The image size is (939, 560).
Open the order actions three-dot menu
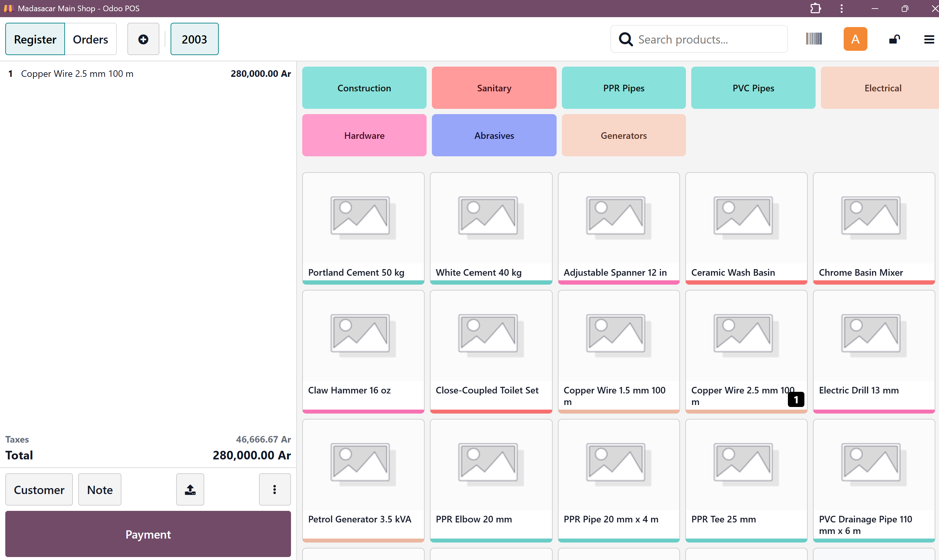pos(275,489)
